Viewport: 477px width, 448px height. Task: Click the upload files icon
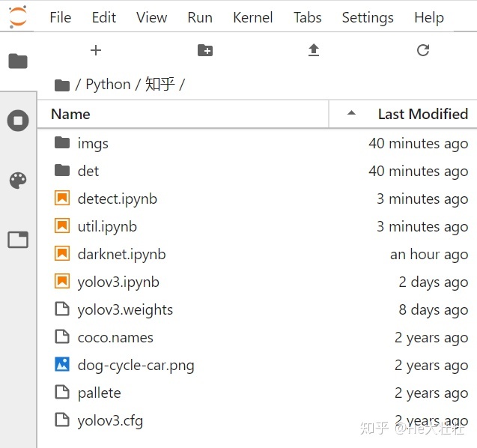314,50
